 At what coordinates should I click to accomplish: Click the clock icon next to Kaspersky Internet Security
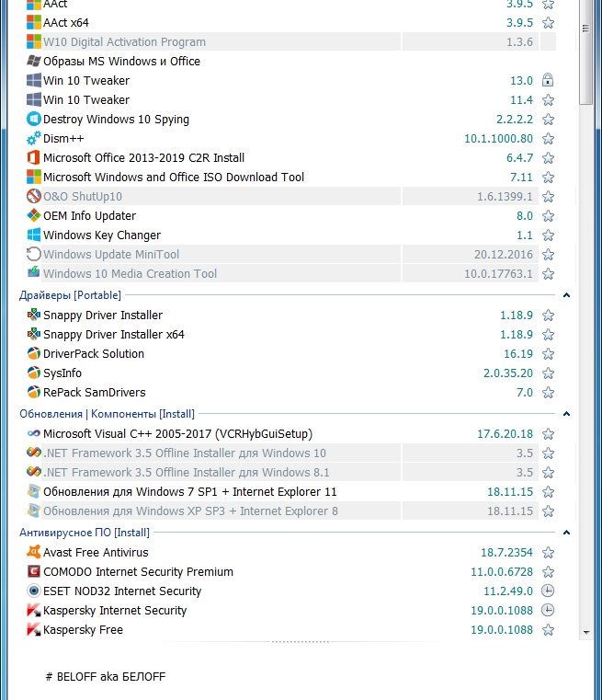(x=548, y=610)
